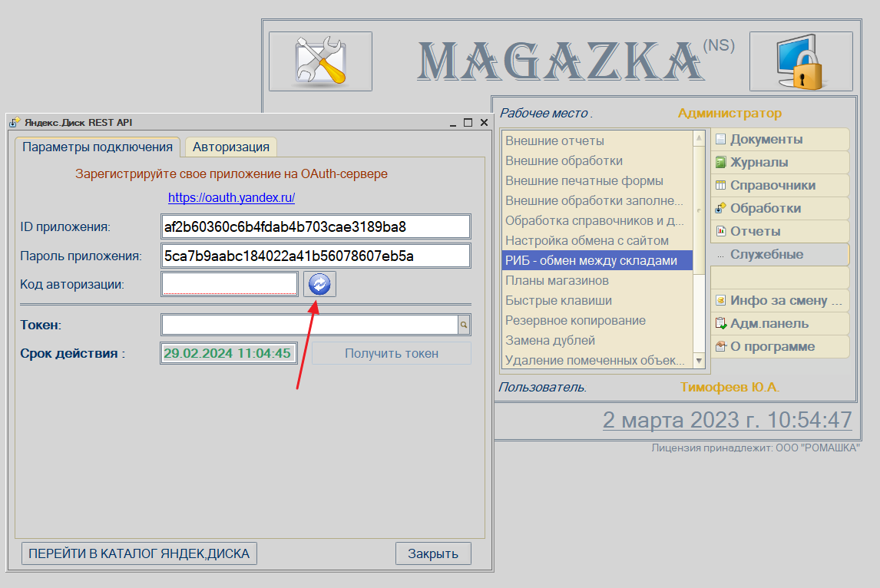This screenshot has height=588, width=880.
Task: Open the https://oauth.yandex.ru/ link
Action: click(x=231, y=197)
